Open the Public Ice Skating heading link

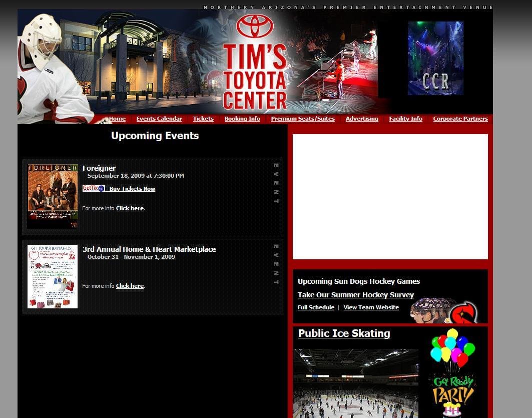pyautogui.click(x=344, y=333)
